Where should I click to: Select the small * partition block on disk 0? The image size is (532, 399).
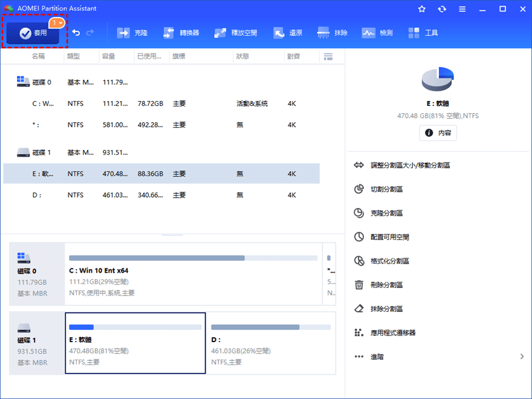click(329, 274)
